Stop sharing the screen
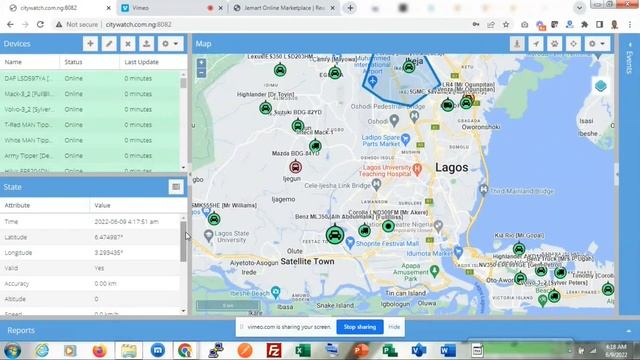Screen dimensions: 640x360 coord(360,327)
